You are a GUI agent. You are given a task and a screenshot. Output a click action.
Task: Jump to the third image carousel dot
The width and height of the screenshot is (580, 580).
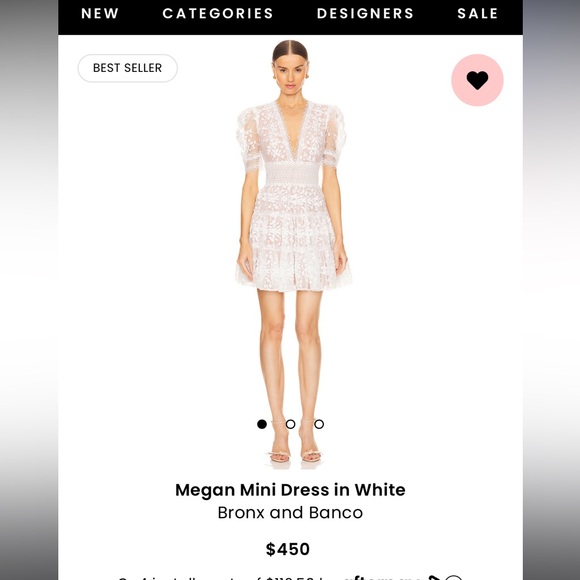pyautogui.click(x=319, y=424)
